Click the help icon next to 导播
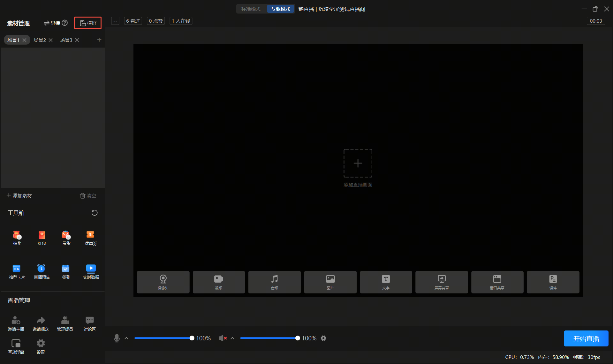 pyautogui.click(x=65, y=23)
